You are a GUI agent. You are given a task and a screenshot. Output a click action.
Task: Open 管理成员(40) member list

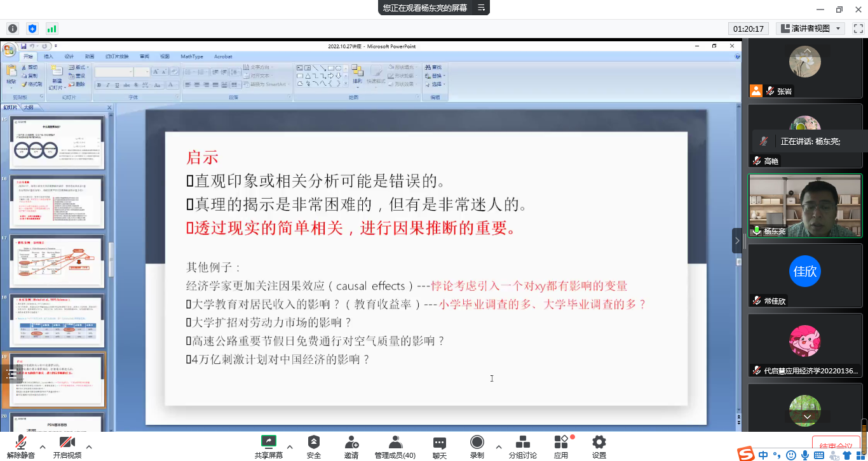[x=395, y=446]
